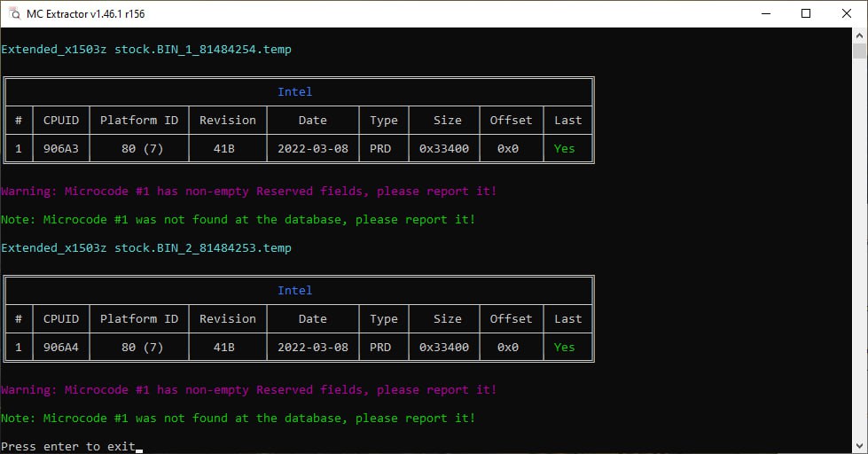
Task: Minimize the MC Extractor window
Action: tap(766, 14)
